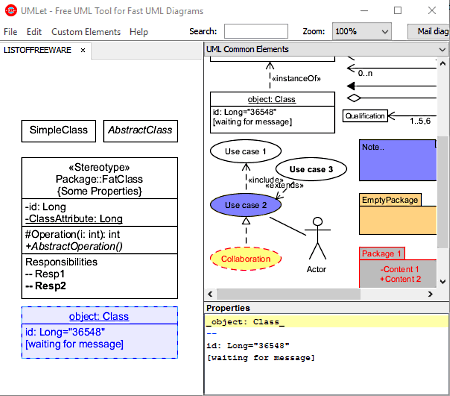Select the SimpleClass element on canvas
This screenshot has width=450, height=396.
[59, 131]
